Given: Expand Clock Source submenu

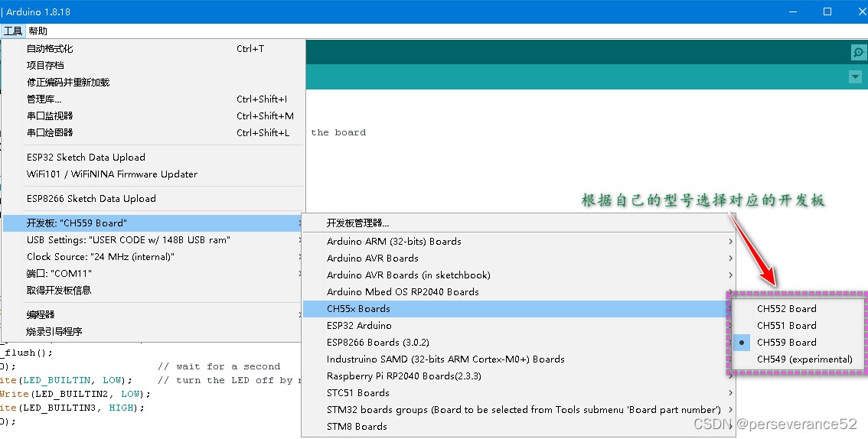Looking at the screenshot, I should [x=153, y=256].
